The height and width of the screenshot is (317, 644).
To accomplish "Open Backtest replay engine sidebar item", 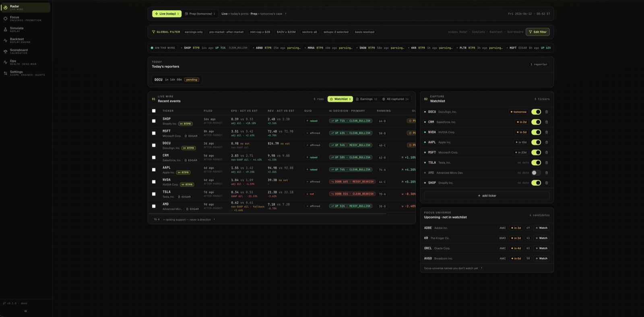I will tap(26, 40).
